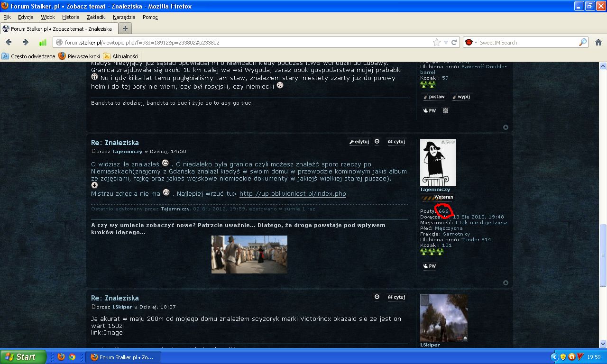Viewport: 607px width, 364px height.
Task: Open LSkiper's avatar image
Action: (x=443, y=318)
